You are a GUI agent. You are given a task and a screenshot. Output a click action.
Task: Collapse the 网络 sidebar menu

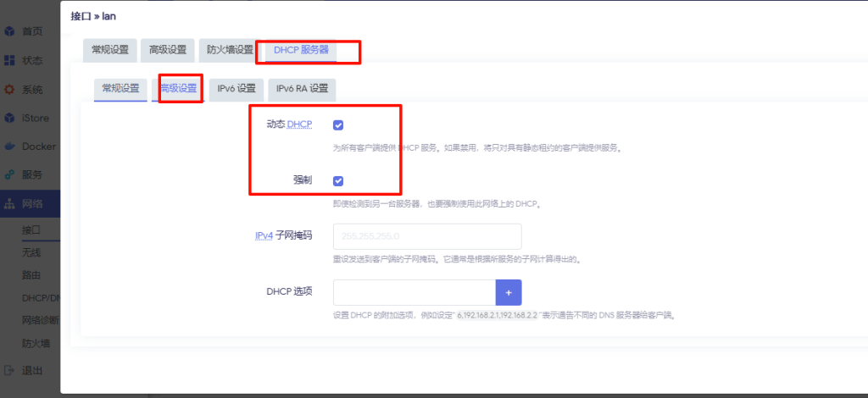[30, 204]
